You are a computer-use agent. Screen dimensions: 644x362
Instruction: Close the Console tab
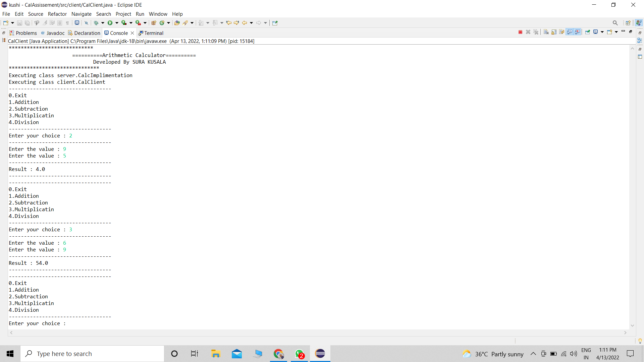coord(132,33)
